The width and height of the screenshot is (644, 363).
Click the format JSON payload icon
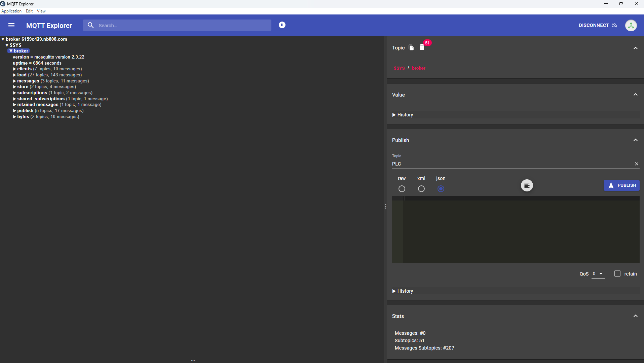point(527,185)
